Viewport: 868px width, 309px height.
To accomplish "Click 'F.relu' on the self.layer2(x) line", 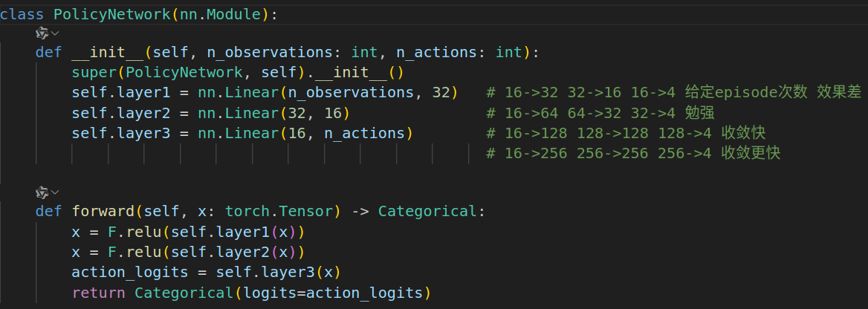I will (135, 252).
